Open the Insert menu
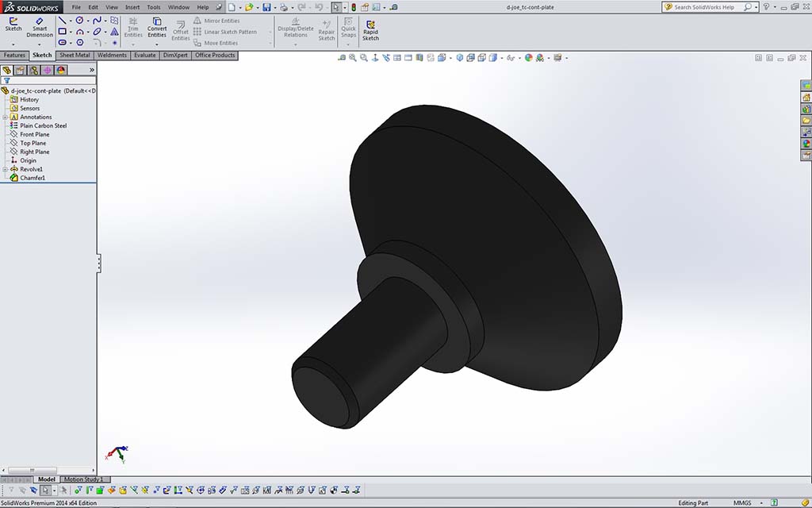The height and width of the screenshot is (508, 812). tap(132, 7)
